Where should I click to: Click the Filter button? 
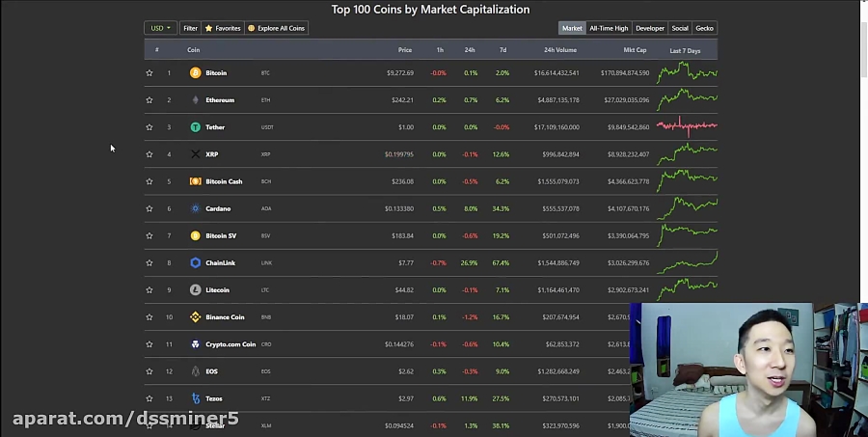tap(190, 28)
